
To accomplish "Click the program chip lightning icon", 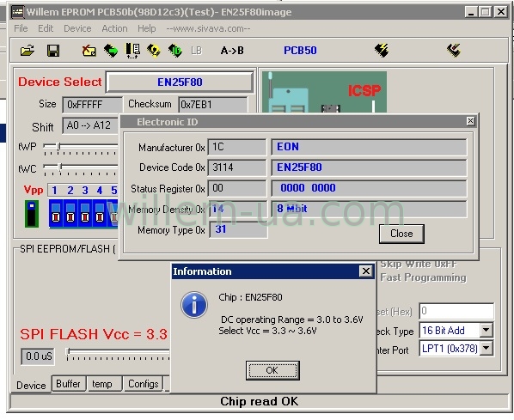I will [x=382, y=51].
